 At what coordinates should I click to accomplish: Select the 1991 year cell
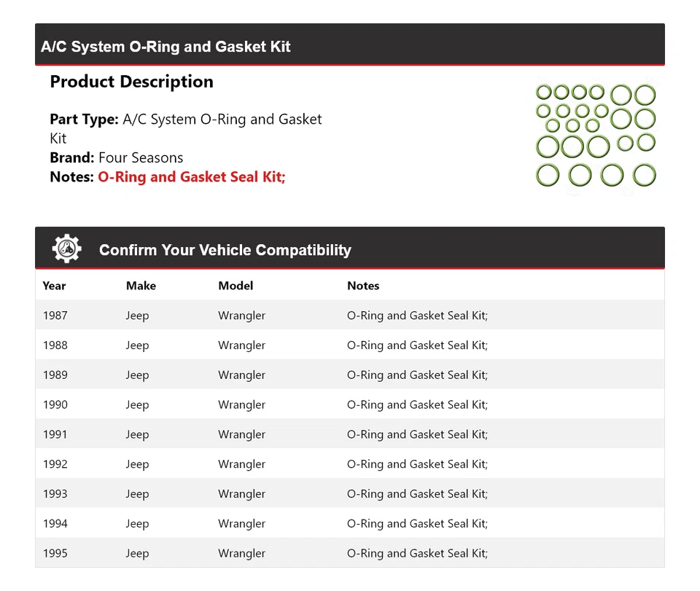point(55,434)
